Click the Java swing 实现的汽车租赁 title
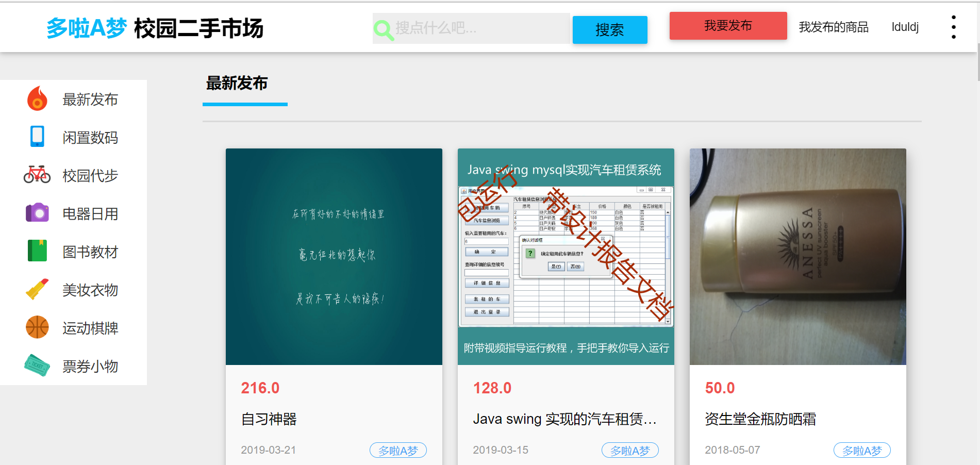Screen dimensions: 980x465 pos(565,419)
